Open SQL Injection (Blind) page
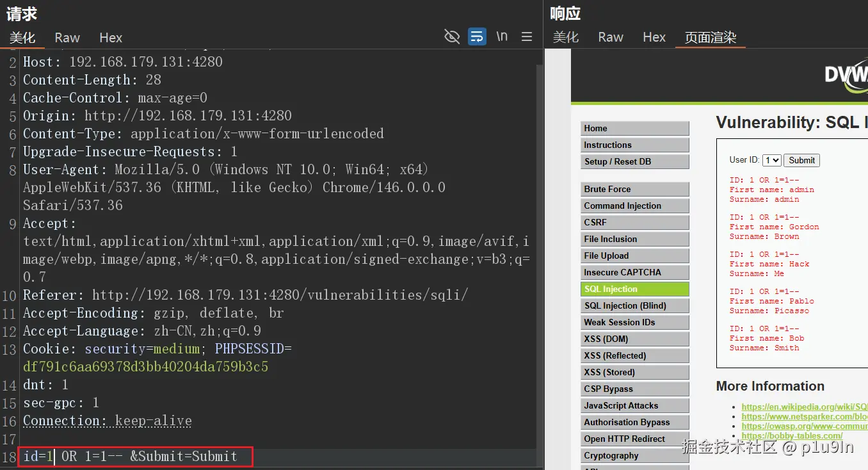This screenshot has height=470, width=868. pos(635,305)
